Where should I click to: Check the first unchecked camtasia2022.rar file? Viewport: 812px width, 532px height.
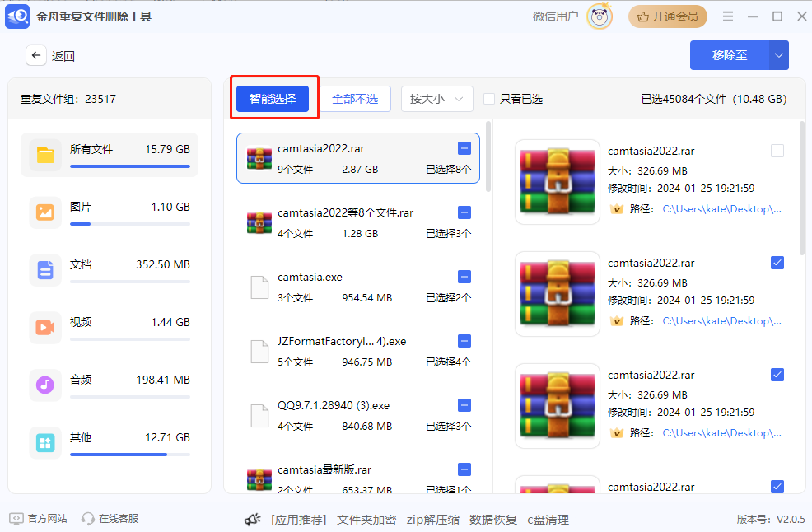click(x=777, y=151)
